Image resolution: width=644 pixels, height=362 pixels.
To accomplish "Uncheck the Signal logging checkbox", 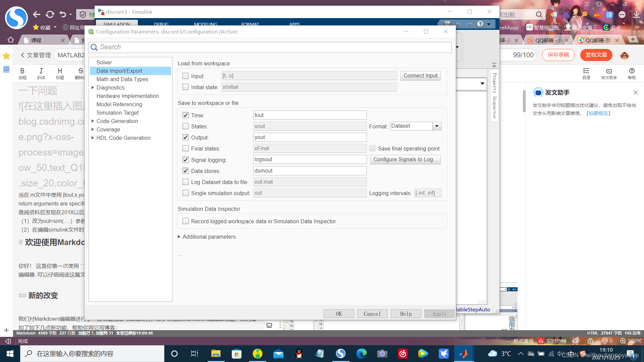I will 185,160.
